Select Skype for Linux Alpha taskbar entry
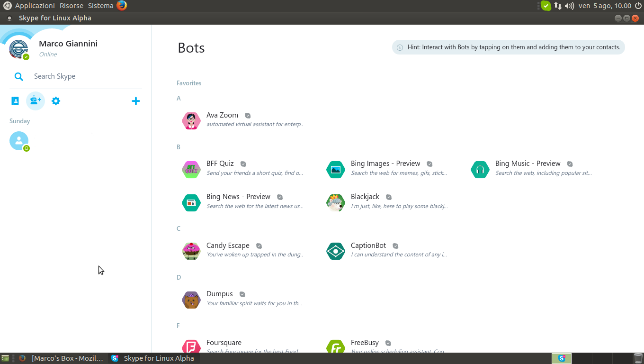 pos(153,358)
